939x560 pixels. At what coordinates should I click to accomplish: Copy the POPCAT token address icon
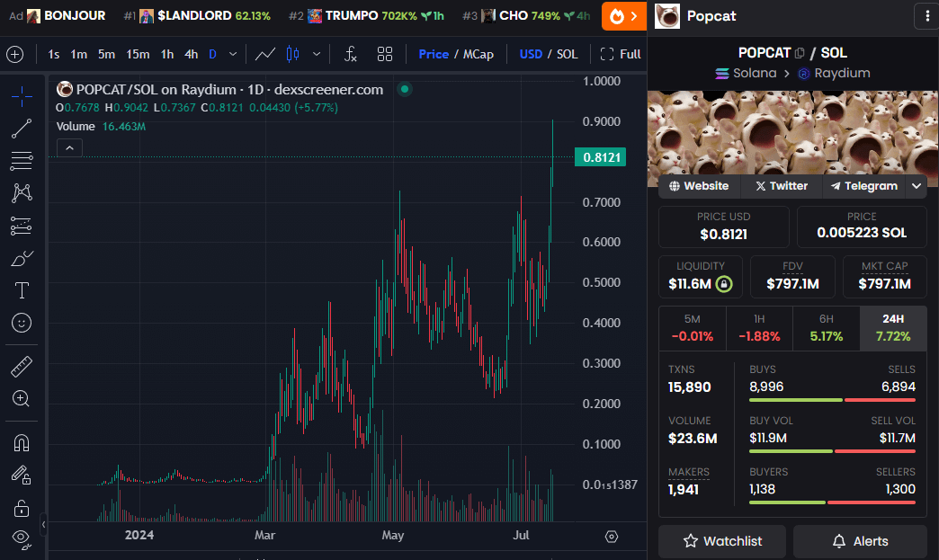800,53
